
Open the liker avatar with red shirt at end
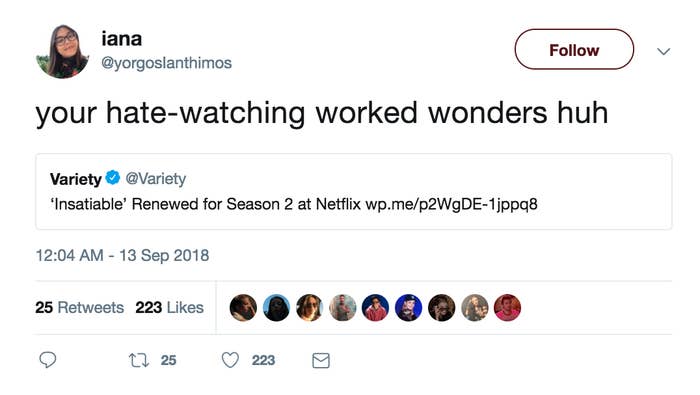508,308
